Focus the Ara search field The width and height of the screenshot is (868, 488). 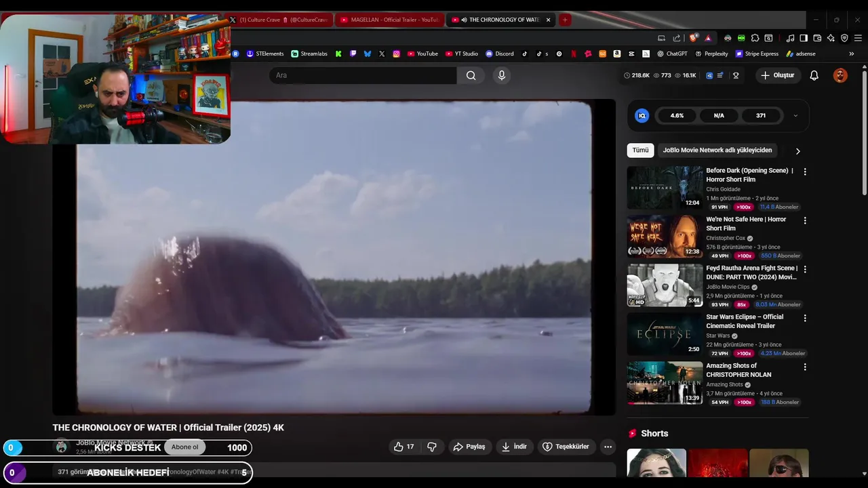[363, 75]
